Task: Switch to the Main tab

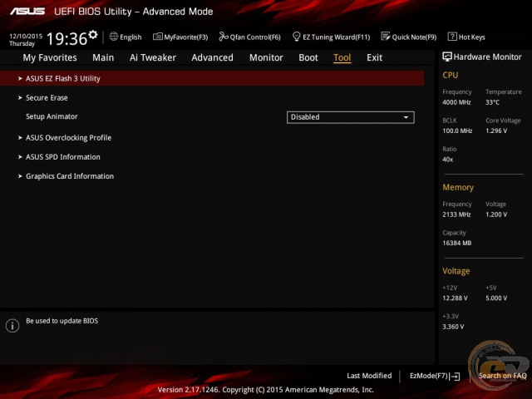Action: click(103, 57)
